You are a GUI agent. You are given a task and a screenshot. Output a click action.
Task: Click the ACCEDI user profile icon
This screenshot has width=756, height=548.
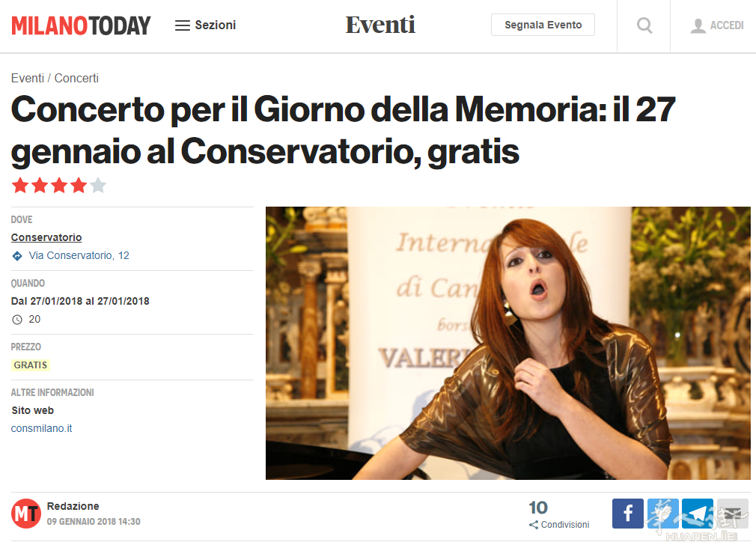(x=698, y=25)
